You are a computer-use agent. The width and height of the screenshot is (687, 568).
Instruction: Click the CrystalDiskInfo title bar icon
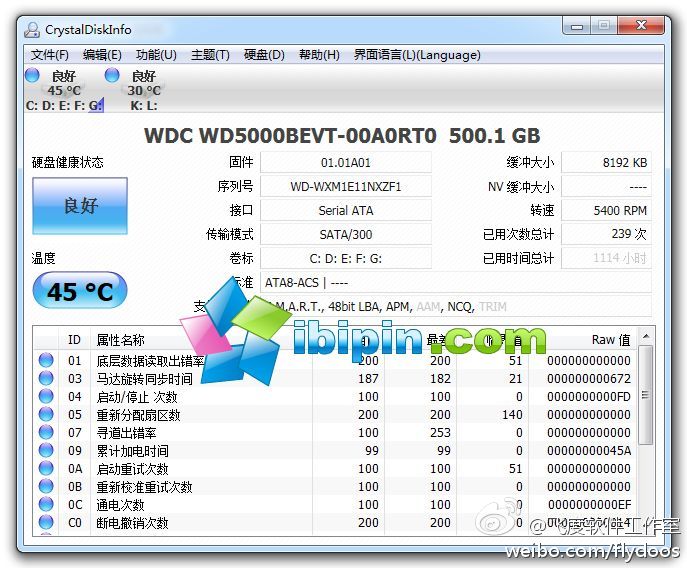point(32,29)
